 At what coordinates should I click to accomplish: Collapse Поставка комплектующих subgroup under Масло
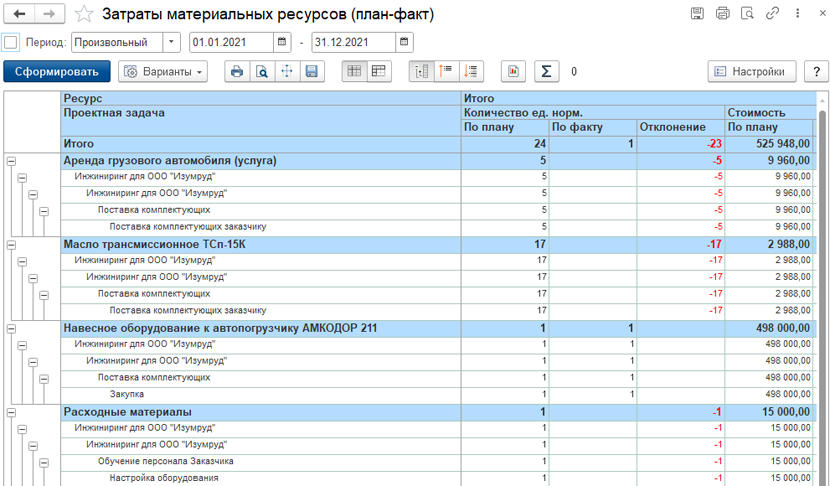(x=44, y=295)
